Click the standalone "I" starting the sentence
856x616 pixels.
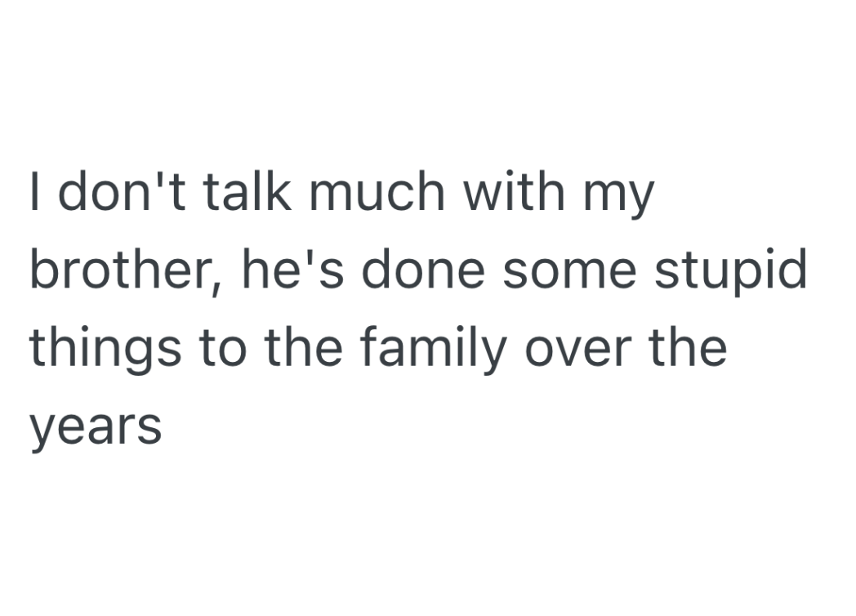(35, 193)
